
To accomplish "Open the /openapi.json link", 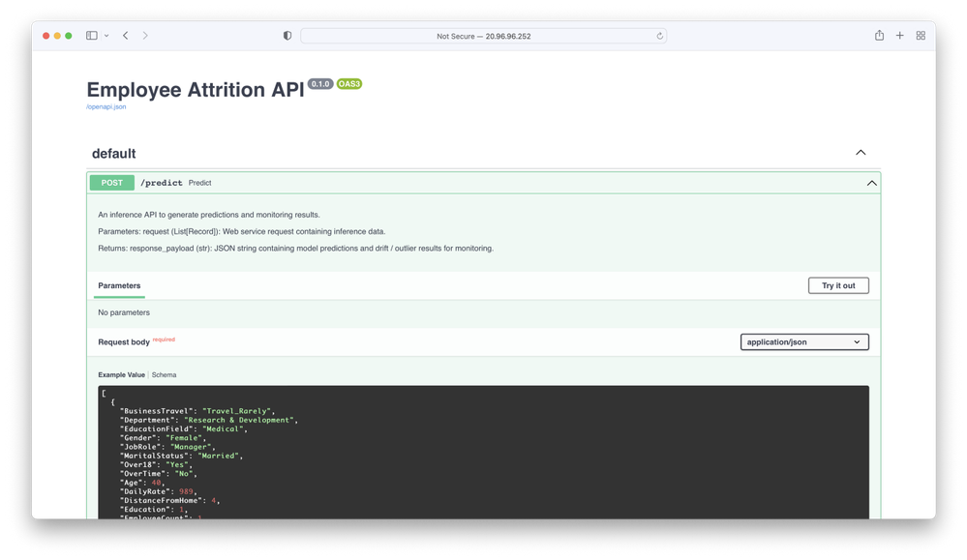I will tap(106, 106).
